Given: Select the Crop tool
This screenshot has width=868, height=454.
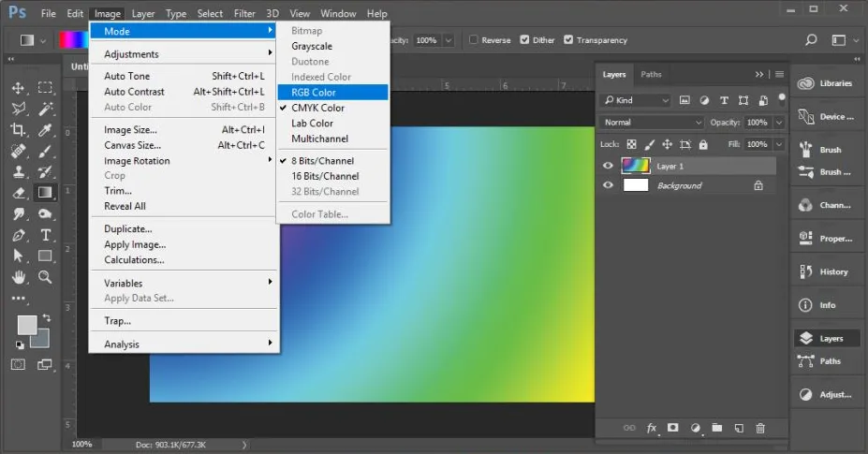Looking at the screenshot, I should tap(18, 130).
